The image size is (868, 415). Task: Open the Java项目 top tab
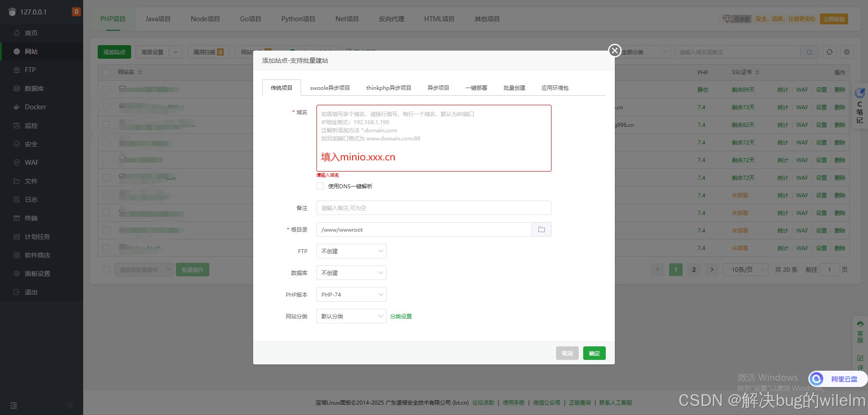pyautogui.click(x=158, y=19)
